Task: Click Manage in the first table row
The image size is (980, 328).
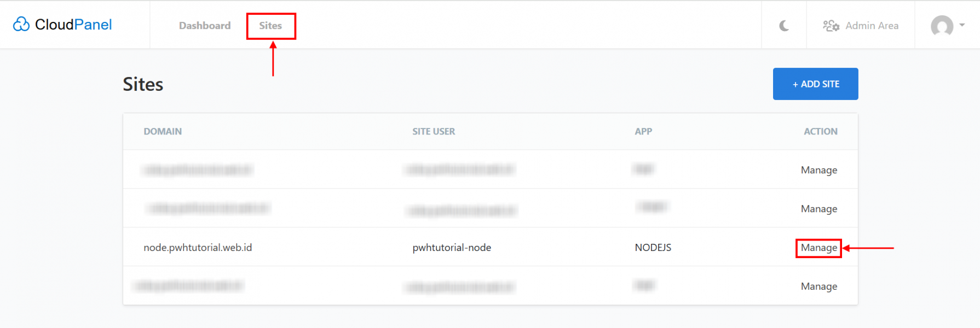Action: [x=818, y=170]
